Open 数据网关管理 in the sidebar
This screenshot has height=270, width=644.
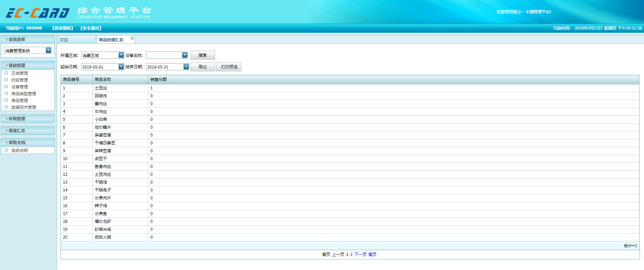tap(24, 107)
